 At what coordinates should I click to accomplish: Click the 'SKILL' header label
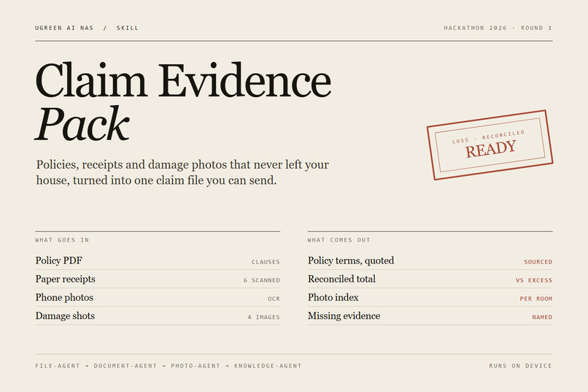128,28
